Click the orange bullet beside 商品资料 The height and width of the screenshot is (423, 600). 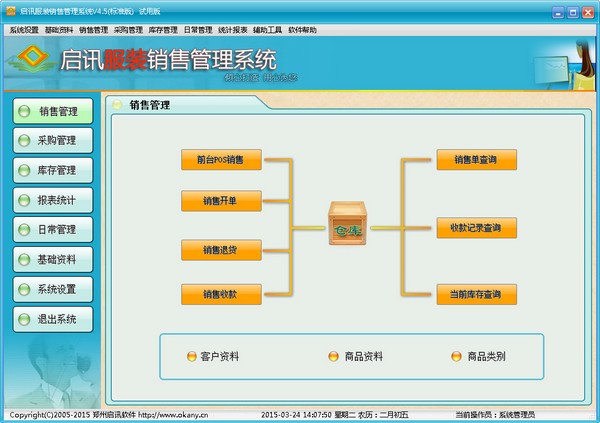point(334,357)
